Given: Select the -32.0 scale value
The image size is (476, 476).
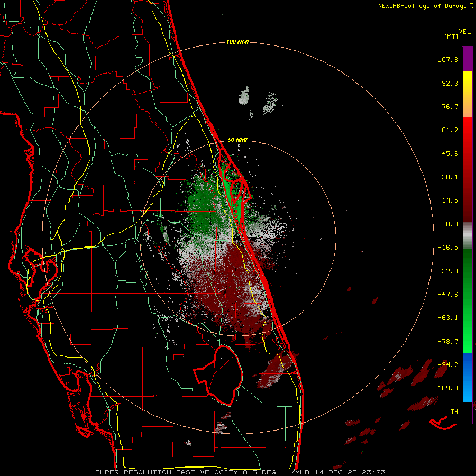Looking at the screenshot, I should 448,271.
